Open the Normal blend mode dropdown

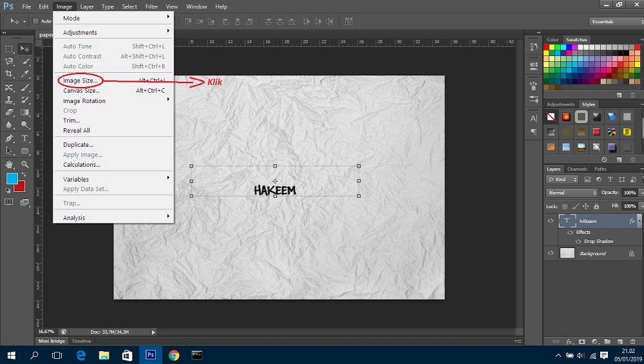point(572,193)
